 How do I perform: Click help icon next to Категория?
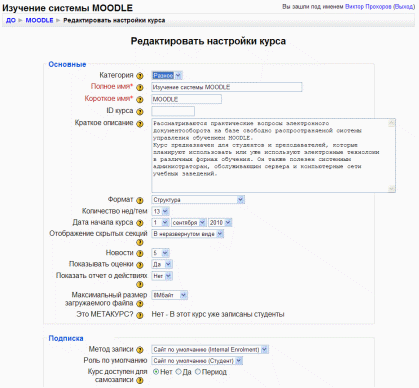click(140, 76)
